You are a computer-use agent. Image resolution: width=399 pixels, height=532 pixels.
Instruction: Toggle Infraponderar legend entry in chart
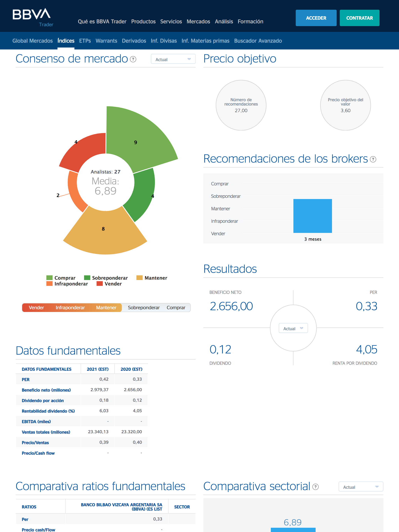pos(67,284)
